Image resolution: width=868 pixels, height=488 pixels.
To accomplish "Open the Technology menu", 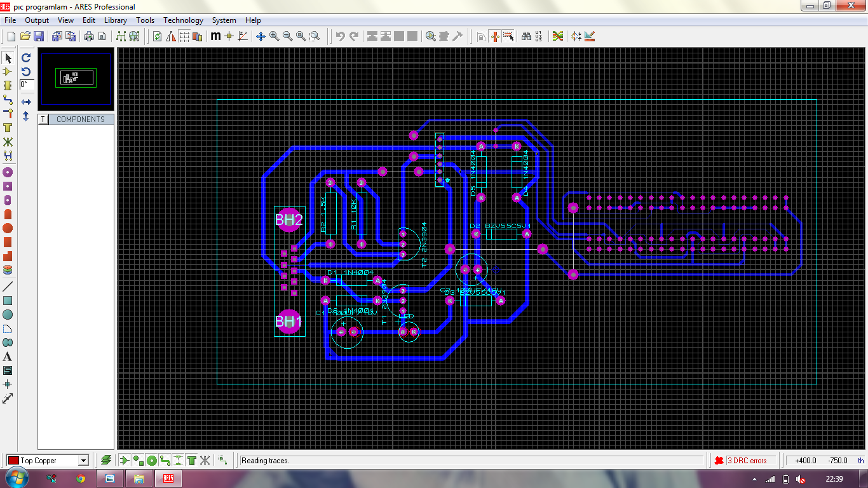I will 183,20.
